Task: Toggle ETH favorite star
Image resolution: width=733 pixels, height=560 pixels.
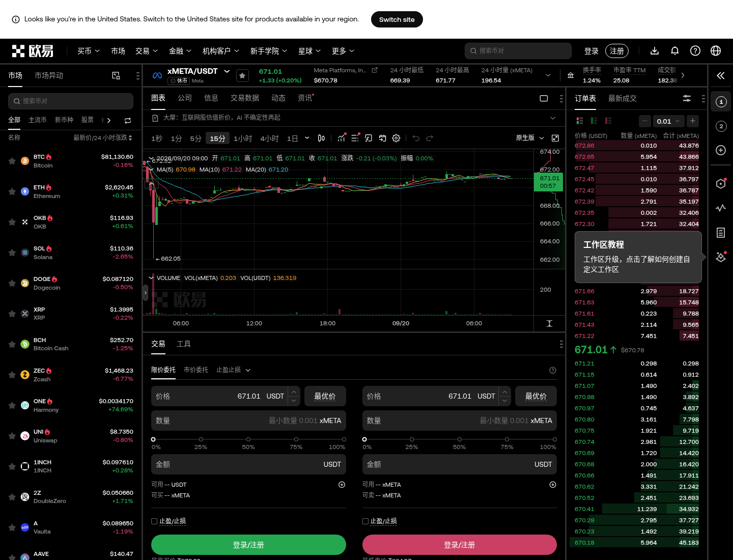Action: tap(12, 191)
